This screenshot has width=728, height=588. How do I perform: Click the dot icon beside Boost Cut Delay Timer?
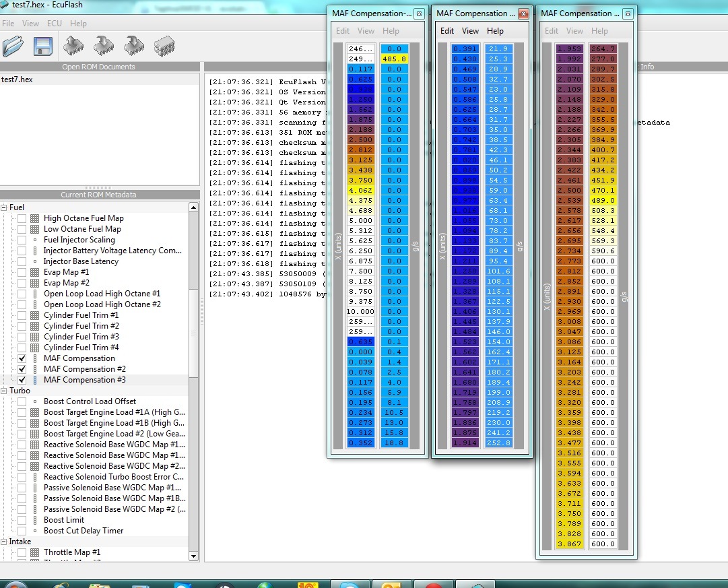[x=35, y=531]
